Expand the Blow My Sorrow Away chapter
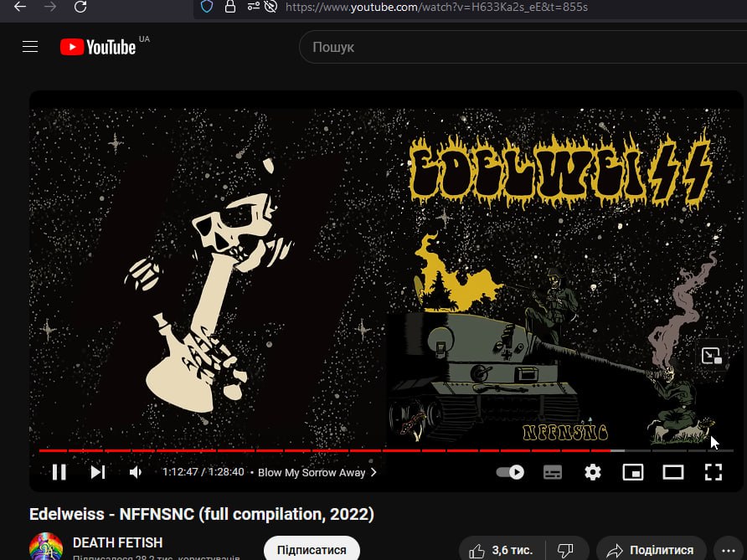Screen dimensions: 747x560 click(317, 472)
